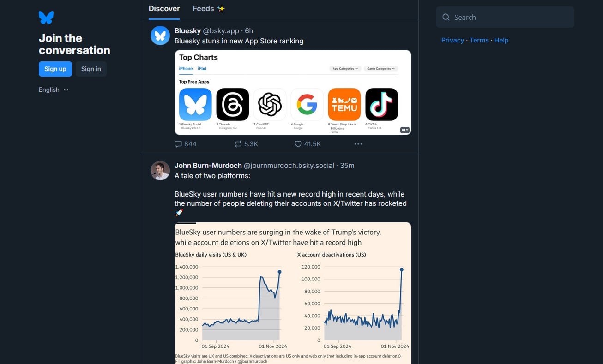603x364 pixels.
Task: Like the Bluesky App Store ranking post
Action: coord(298,144)
